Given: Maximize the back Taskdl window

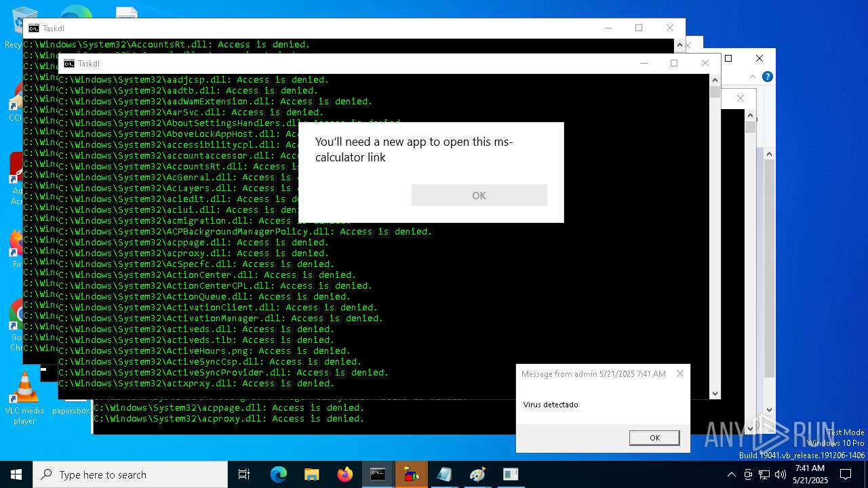Looking at the screenshot, I should coord(638,28).
